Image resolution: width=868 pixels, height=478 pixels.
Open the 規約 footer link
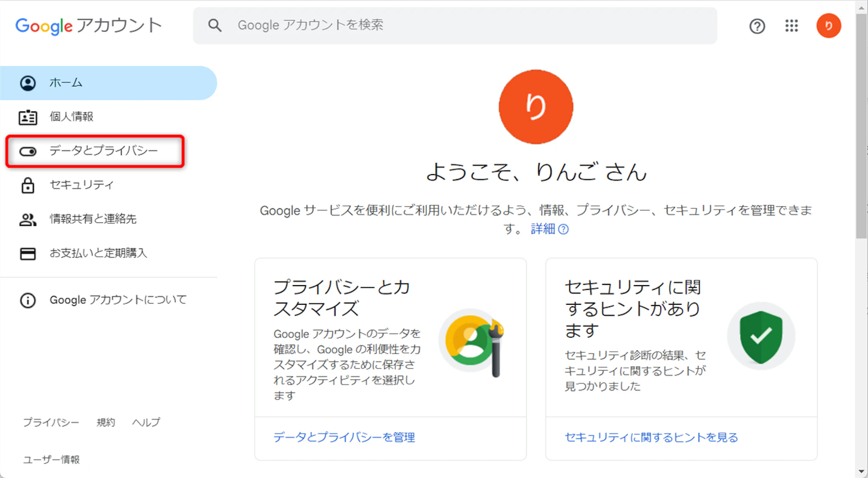pyautogui.click(x=106, y=422)
